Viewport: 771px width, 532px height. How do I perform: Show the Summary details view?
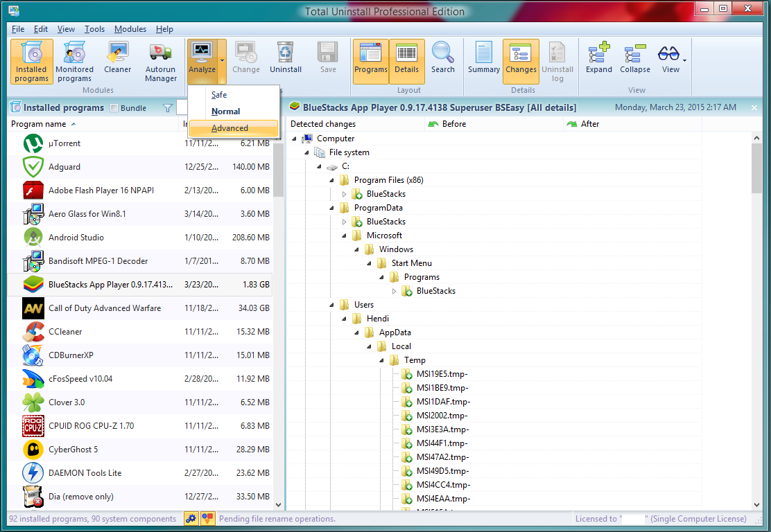[x=484, y=58]
